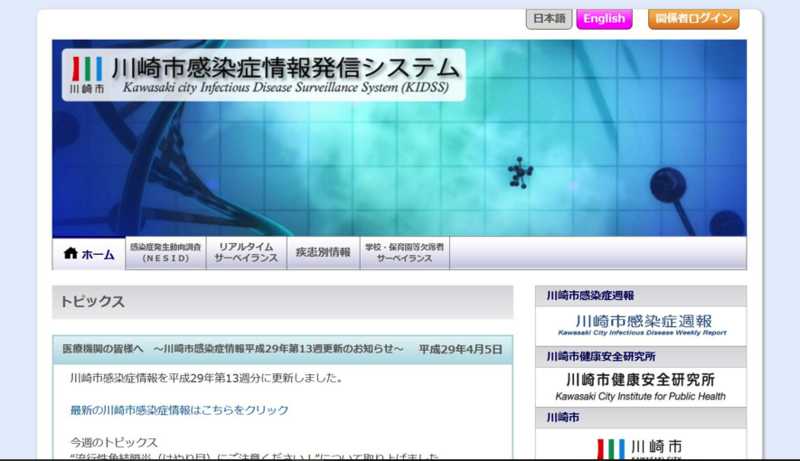Click sidebar heading 川崎市
This screenshot has height=461, width=800.
[x=641, y=418]
